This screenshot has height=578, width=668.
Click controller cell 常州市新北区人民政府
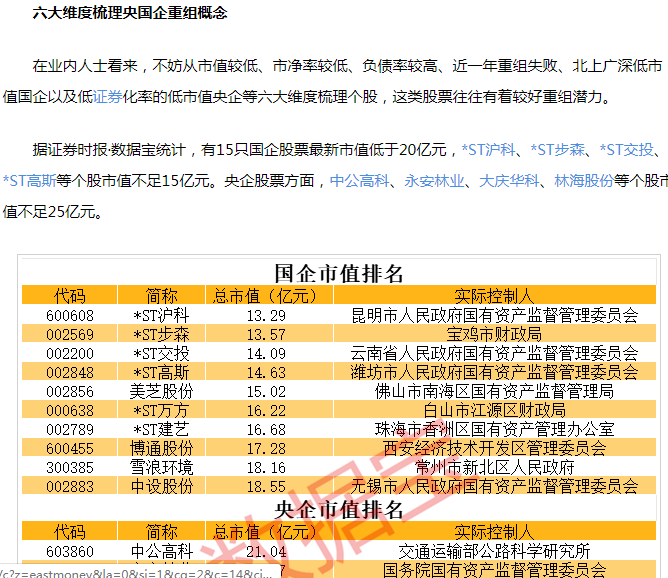click(494, 468)
